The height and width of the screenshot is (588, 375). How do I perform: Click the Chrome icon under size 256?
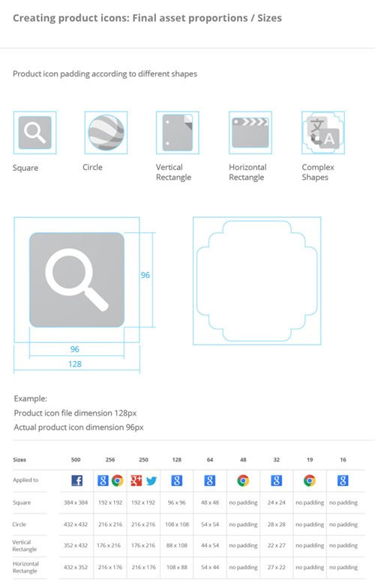point(118,480)
